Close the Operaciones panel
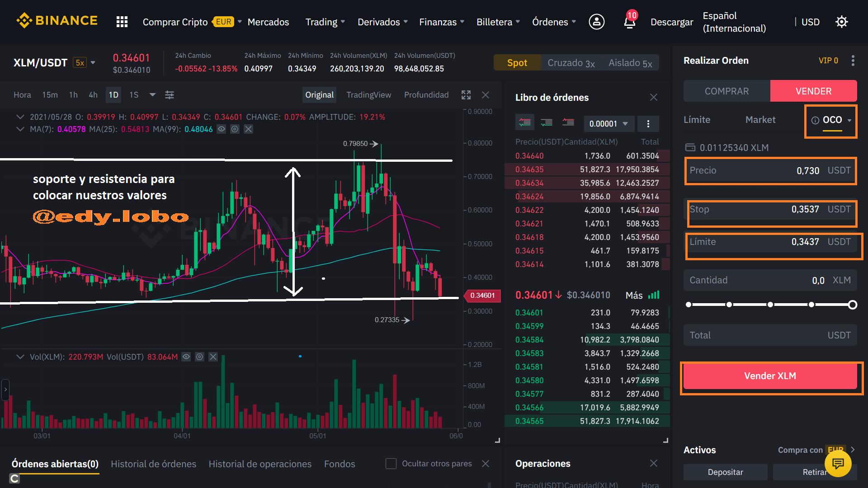The width and height of the screenshot is (868, 488). click(654, 463)
